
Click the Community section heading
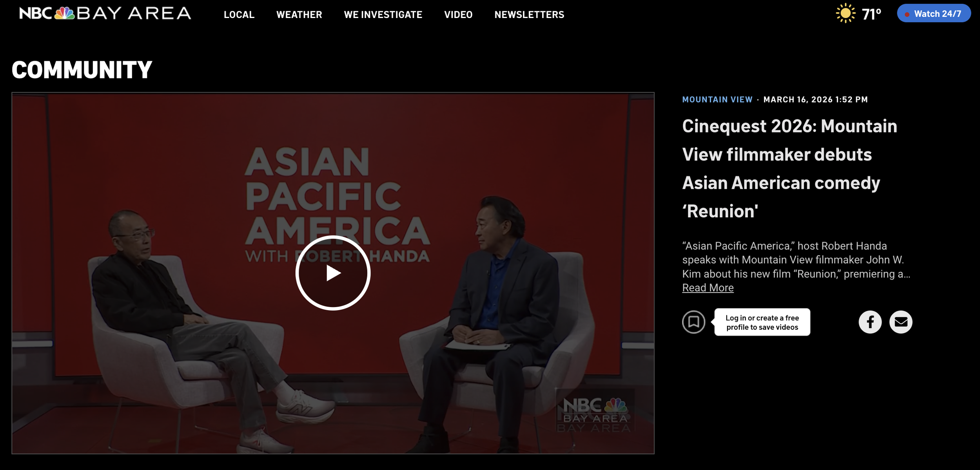82,70
